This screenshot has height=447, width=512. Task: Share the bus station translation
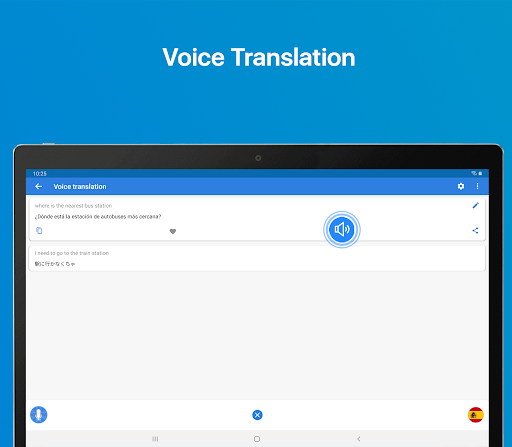pos(475,230)
